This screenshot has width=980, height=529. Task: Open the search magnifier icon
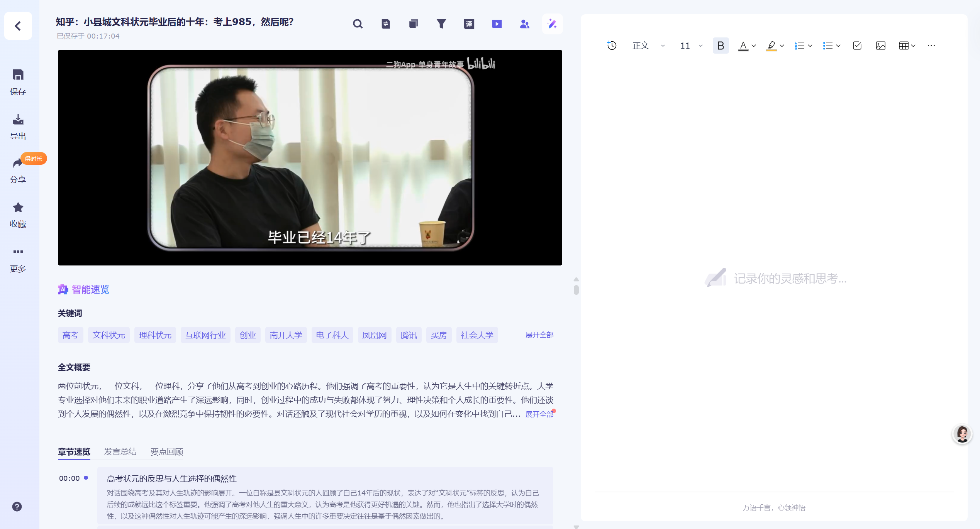tap(358, 24)
